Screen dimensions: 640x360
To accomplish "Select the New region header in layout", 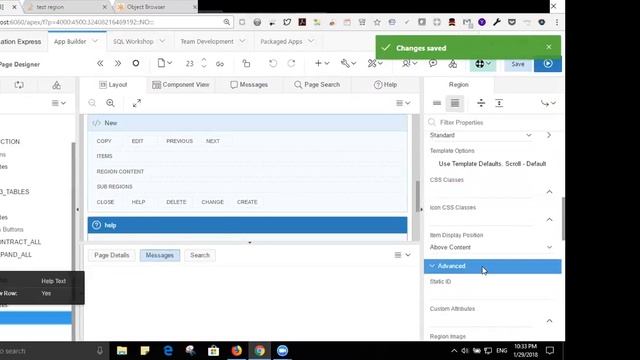I will [x=247, y=123].
